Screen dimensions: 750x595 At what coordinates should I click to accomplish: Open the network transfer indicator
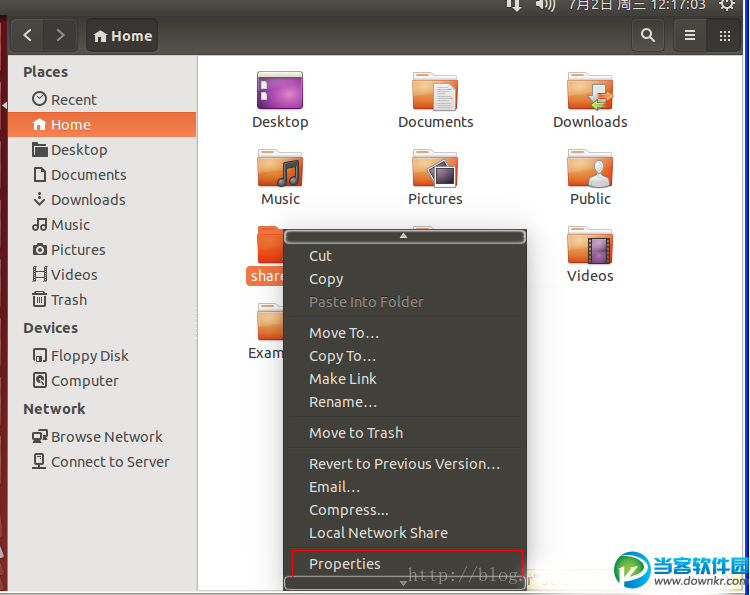click(x=514, y=5)
